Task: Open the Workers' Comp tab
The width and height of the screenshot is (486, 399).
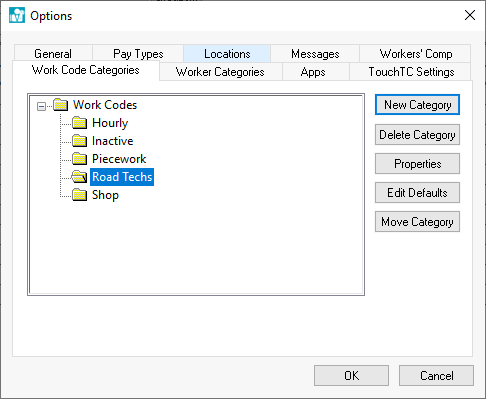Action: click(x=416, y=54)
